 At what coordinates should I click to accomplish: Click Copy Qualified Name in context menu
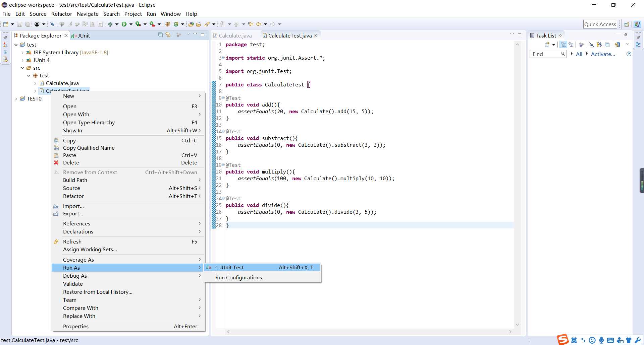[x=128, y=148]
